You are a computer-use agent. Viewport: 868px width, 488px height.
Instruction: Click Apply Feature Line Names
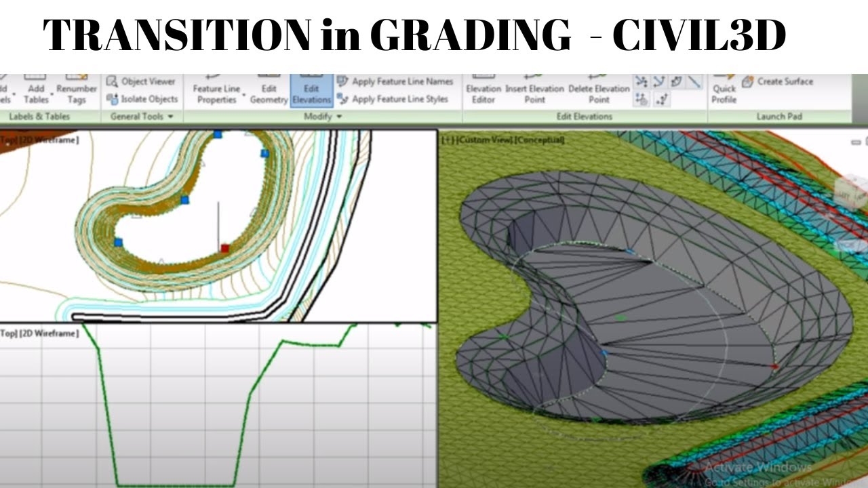(395, 81)
